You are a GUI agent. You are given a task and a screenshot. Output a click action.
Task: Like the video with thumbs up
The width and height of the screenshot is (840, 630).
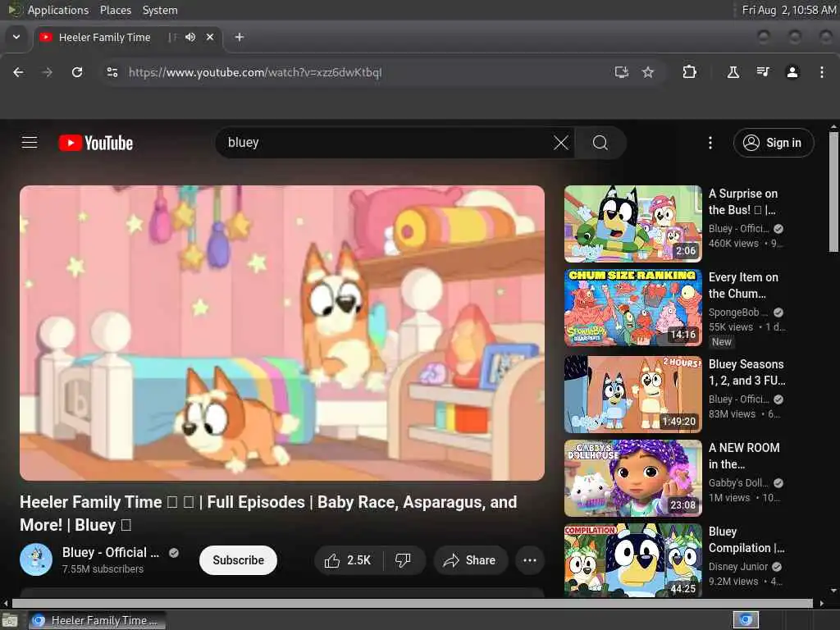point(349,560)
